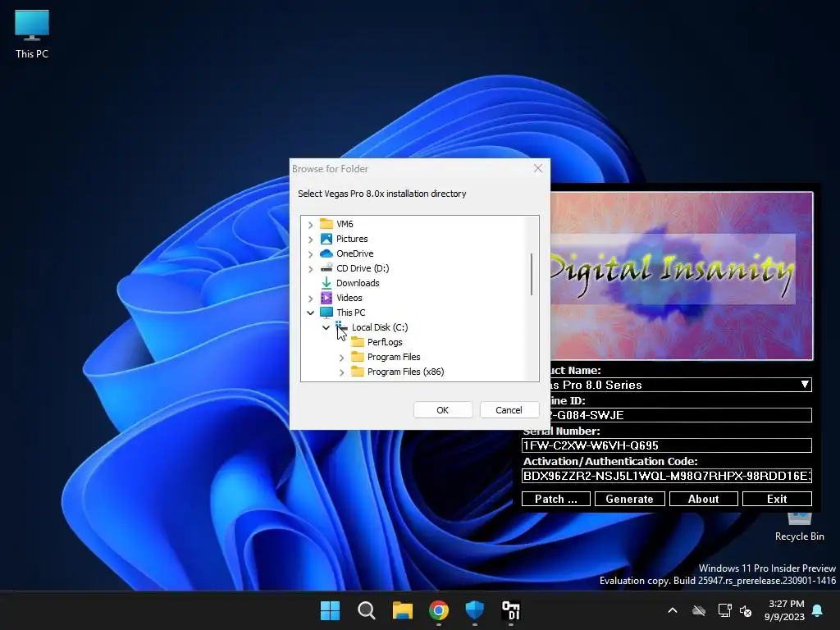Click OK in Browse for Folder
This screenshot has width=840, height=630.
[x=442, y=410]
